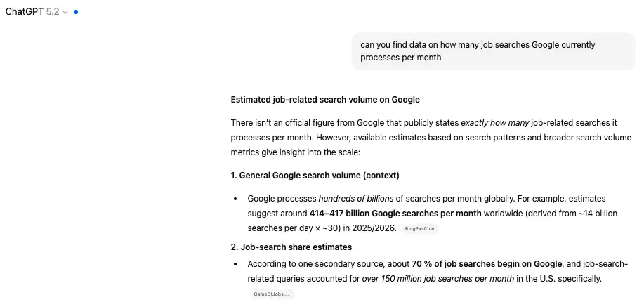
Task: Click the chevron beside the 5.2 label
Action: [x=65, y=13]
